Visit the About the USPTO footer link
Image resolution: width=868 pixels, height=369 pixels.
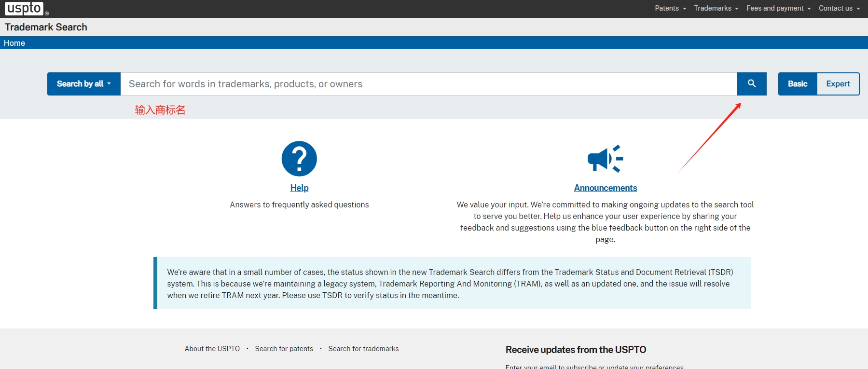pyautogui.click(x=212, y=349)
